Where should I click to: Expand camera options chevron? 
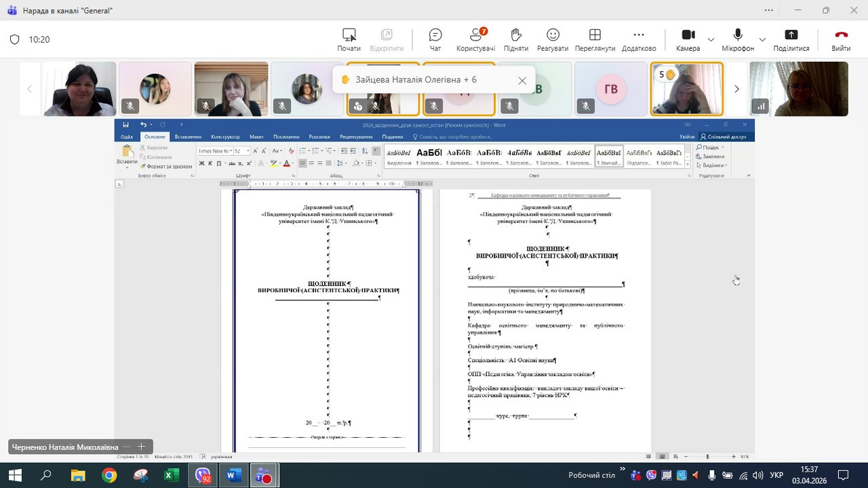click(711, 39)
